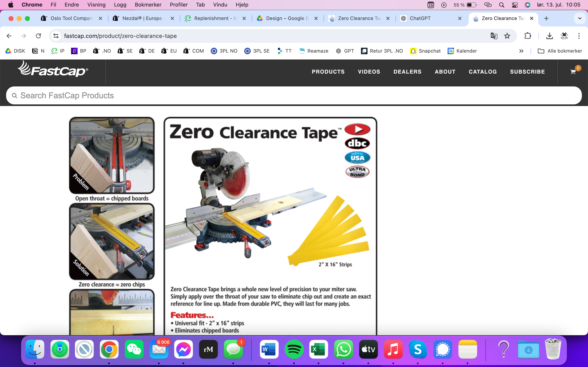Open the PRODUCTS navigation link
This screenshot has width=588, height=367.
(x=328, y=72)
